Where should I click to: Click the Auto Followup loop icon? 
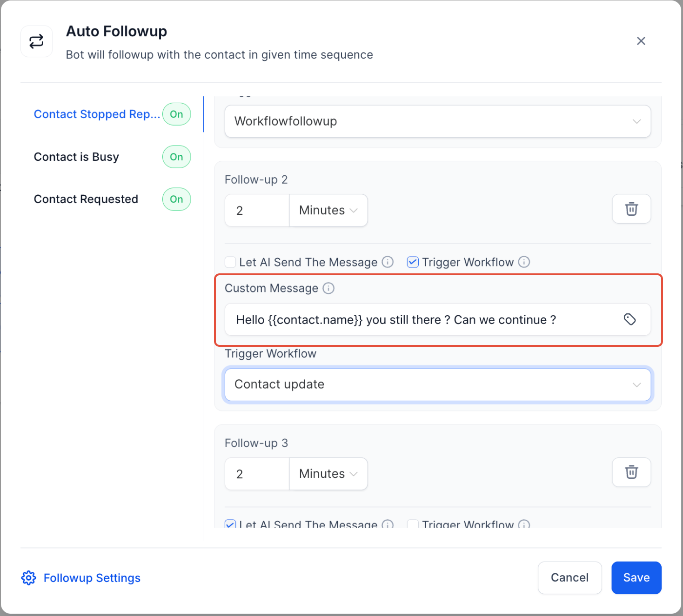pyautogui.click(x=36, y=41)
